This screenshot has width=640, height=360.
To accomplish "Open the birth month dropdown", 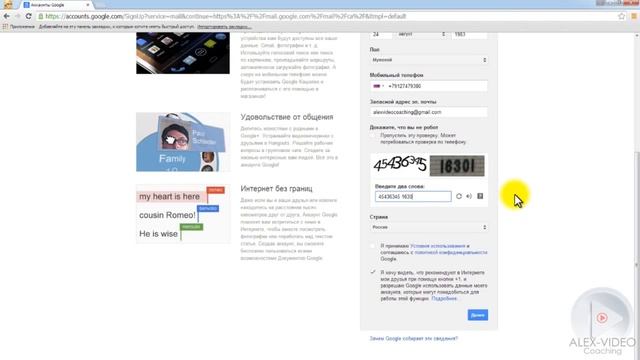I will (x=421, y=34).
